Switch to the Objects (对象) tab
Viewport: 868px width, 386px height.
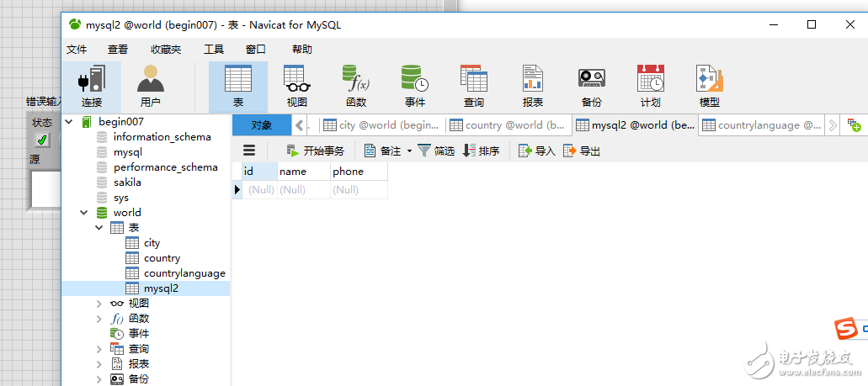point(261,125)
